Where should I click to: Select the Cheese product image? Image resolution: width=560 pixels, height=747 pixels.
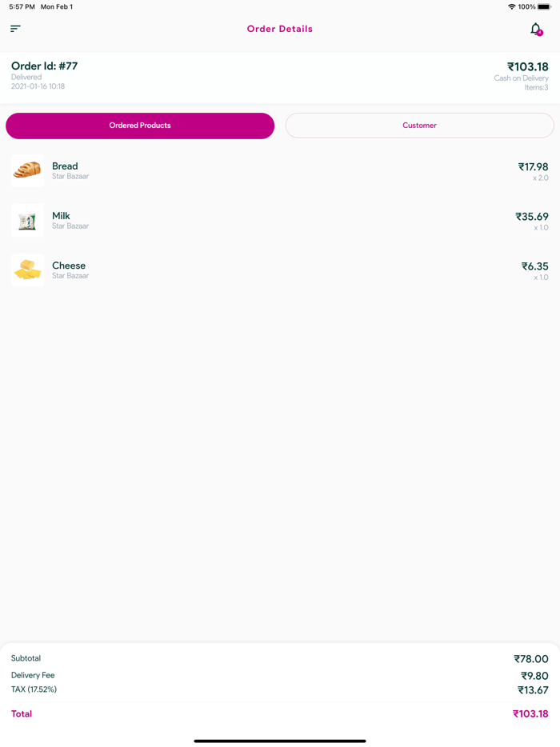point(27,270)
